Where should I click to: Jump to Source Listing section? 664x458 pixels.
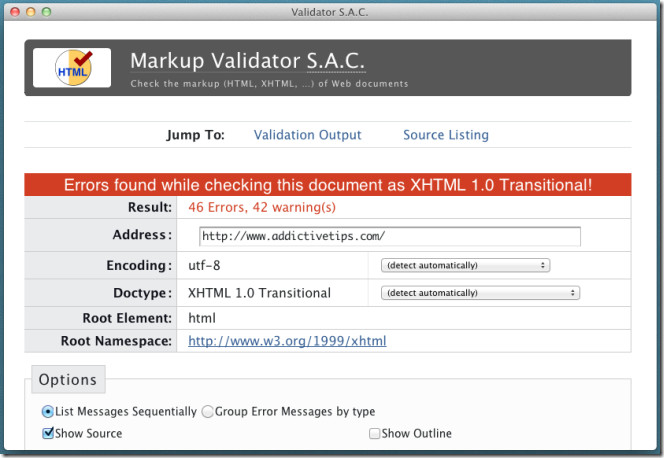[445, 135]
